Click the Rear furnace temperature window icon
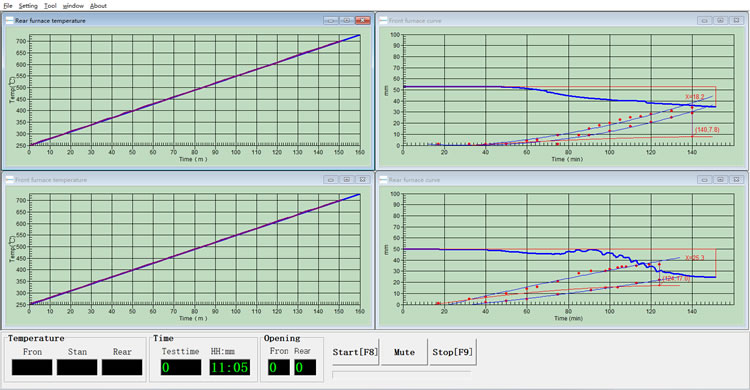This screenshot has width=750, height=390. coord(9,21)
